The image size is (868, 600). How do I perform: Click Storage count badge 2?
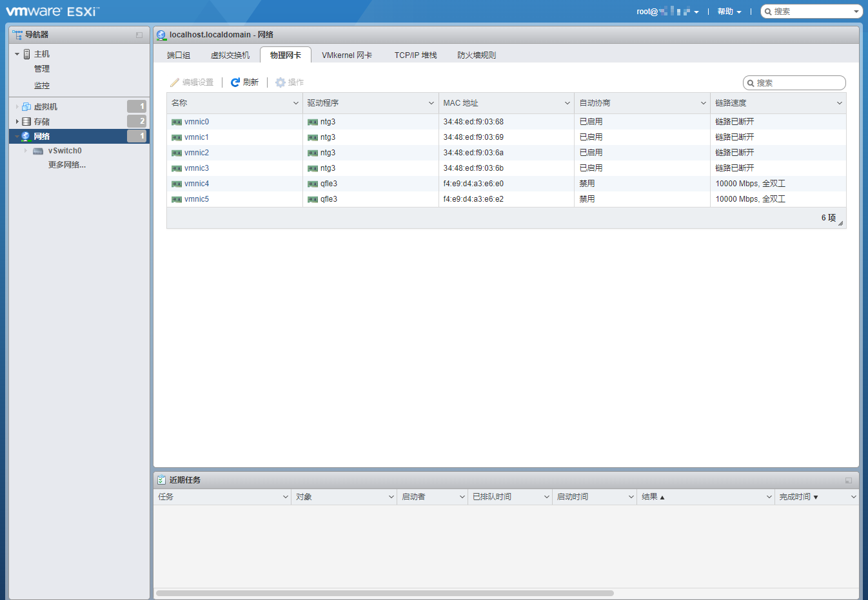pos(137,121)
